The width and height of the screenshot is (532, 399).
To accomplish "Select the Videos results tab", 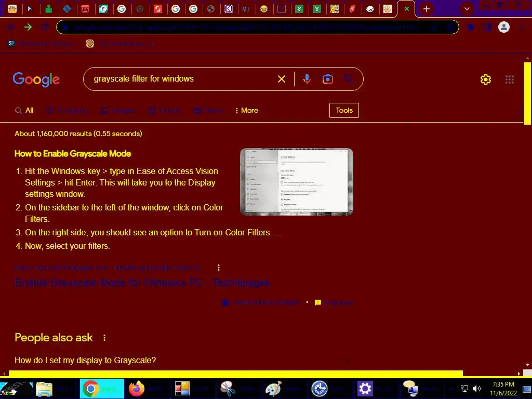I will click(164, 110).
